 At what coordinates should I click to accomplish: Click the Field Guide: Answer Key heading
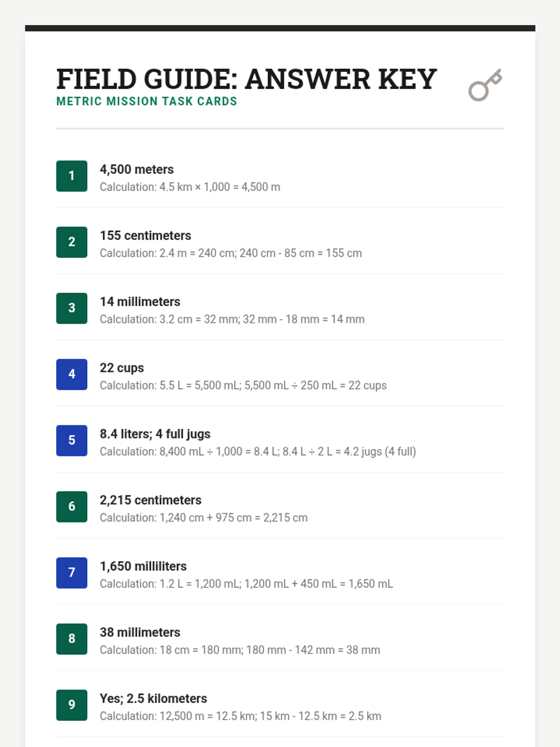(x=246, y=79)
